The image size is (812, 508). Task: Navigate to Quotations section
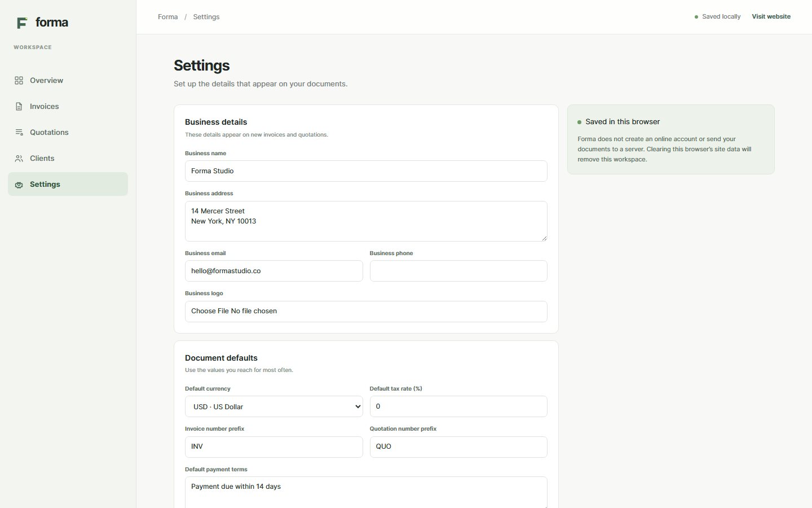pyautogui.click(x=68, y=133)
